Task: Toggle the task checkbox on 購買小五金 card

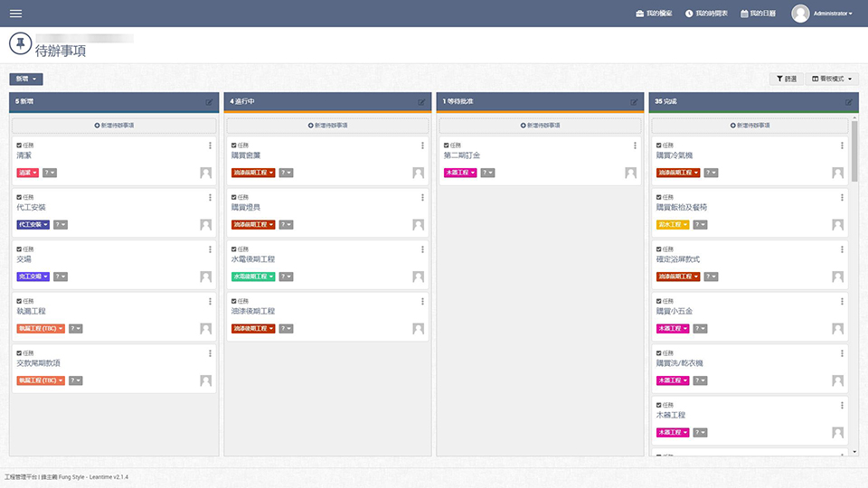Action: coord(659,301)
